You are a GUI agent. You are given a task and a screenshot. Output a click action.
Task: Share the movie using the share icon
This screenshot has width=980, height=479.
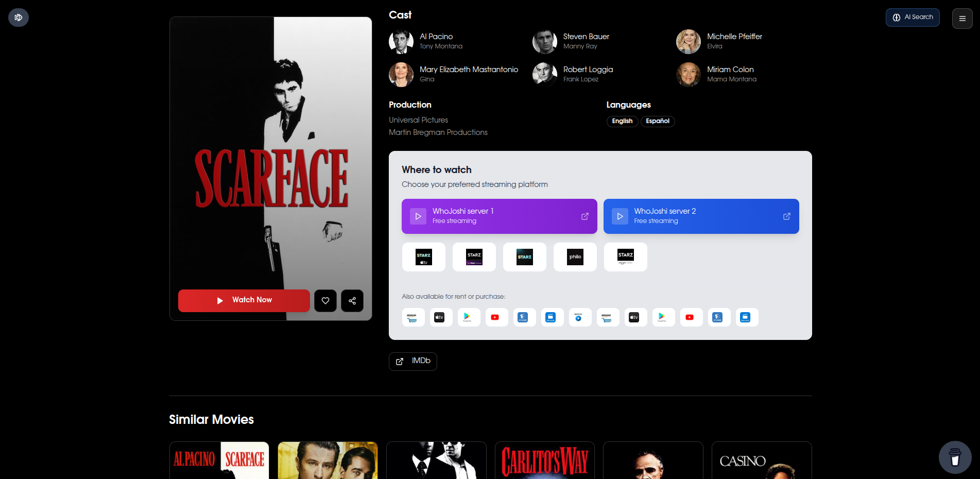352,301
